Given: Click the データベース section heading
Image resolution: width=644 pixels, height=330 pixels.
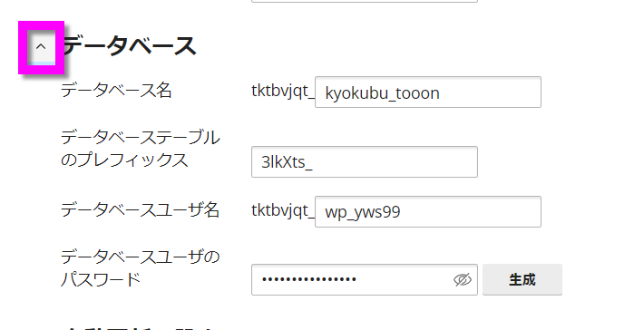Looking at the screenshot, I should [130, 45].
